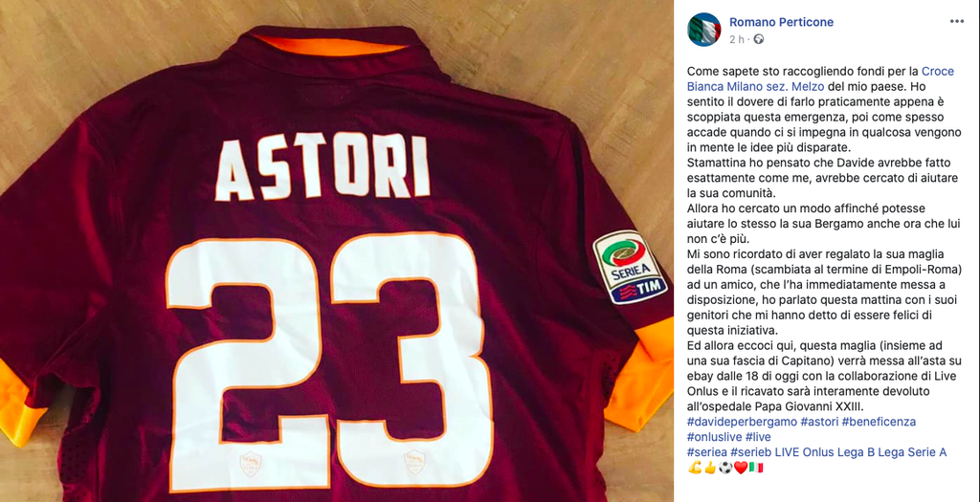Viewport: 980px width, 502px height.
Task: Click the thumbs up emoji
Action: click(x=709, y=468)
